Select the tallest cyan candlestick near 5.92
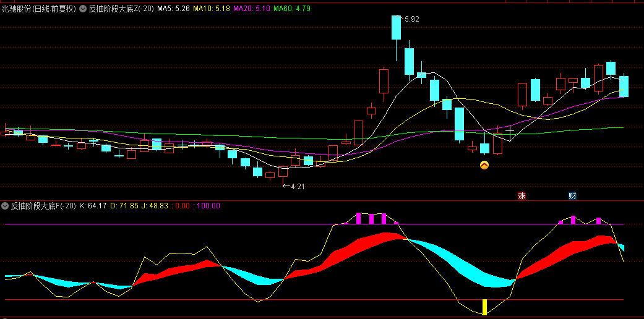Viewport: 644px width, 319px height. (396, 28)
